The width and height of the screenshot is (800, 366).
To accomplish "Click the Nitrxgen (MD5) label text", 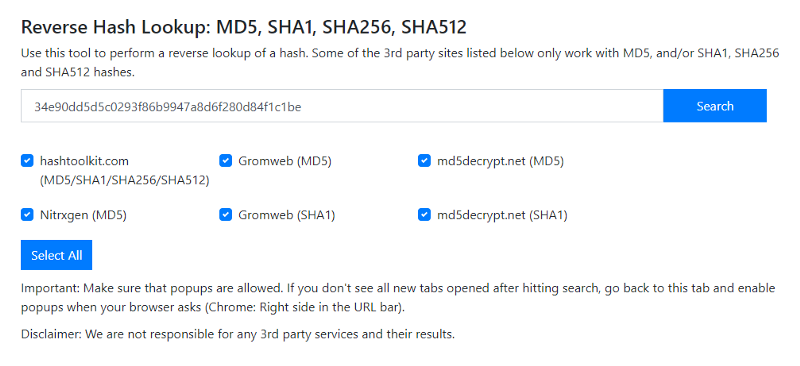I will (83, 215).
